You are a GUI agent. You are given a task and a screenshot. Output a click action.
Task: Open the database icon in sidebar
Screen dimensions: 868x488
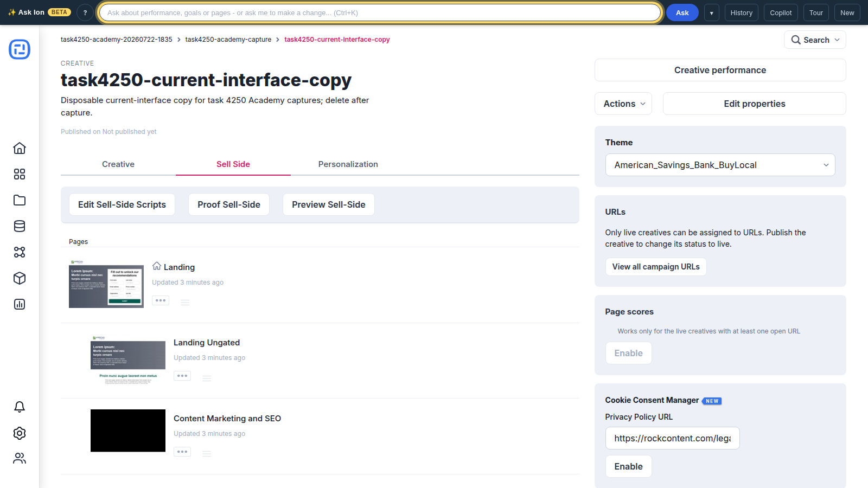coord(20,226)
